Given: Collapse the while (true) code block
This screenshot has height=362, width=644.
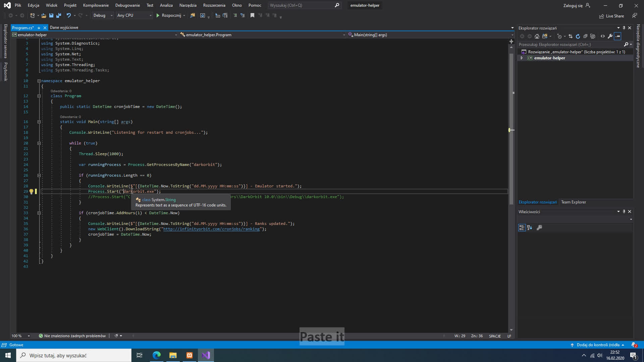Looking at the screenshot, I should [39, 143].
